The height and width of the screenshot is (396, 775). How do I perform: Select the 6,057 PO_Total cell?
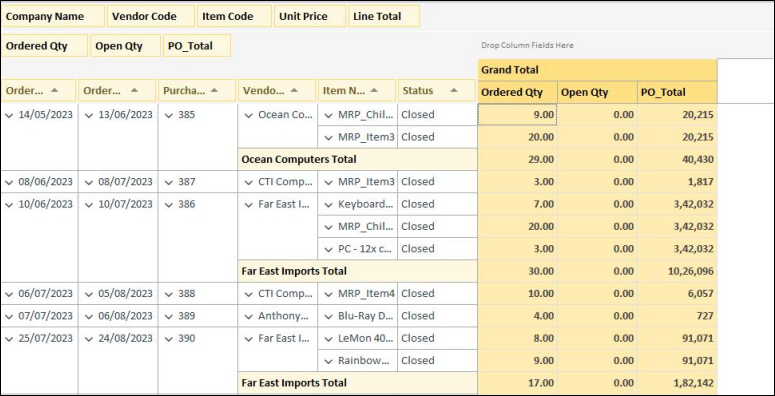tap(677, 293)
